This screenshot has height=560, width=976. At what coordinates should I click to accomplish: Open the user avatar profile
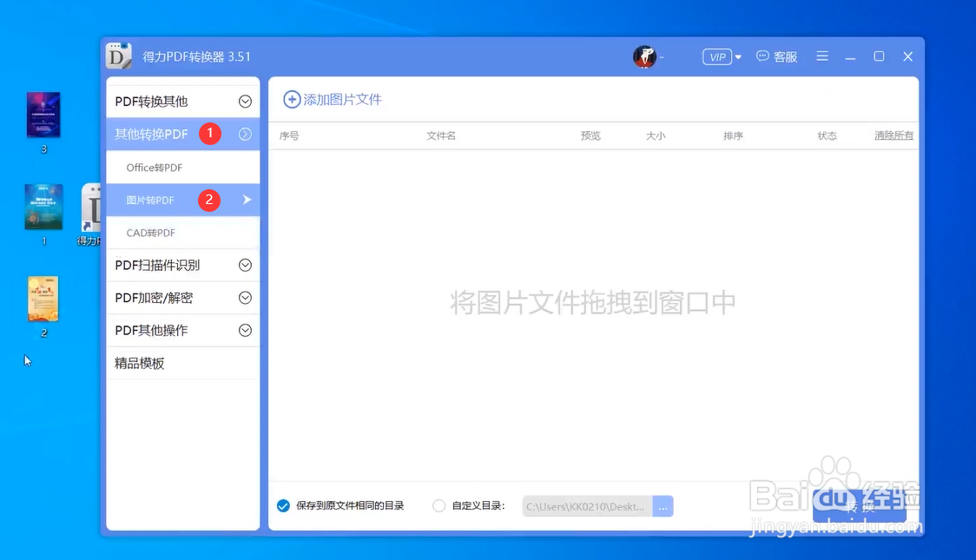coord(645,56)
